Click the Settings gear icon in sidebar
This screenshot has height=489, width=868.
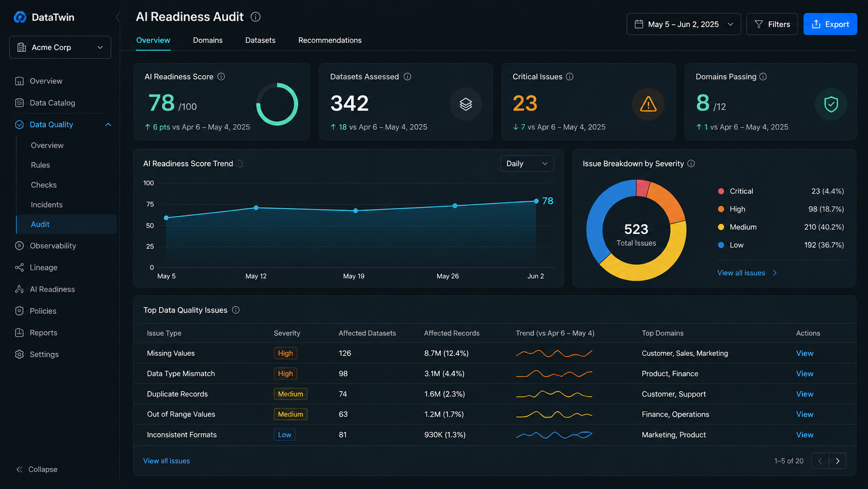(x=20, y=354)
